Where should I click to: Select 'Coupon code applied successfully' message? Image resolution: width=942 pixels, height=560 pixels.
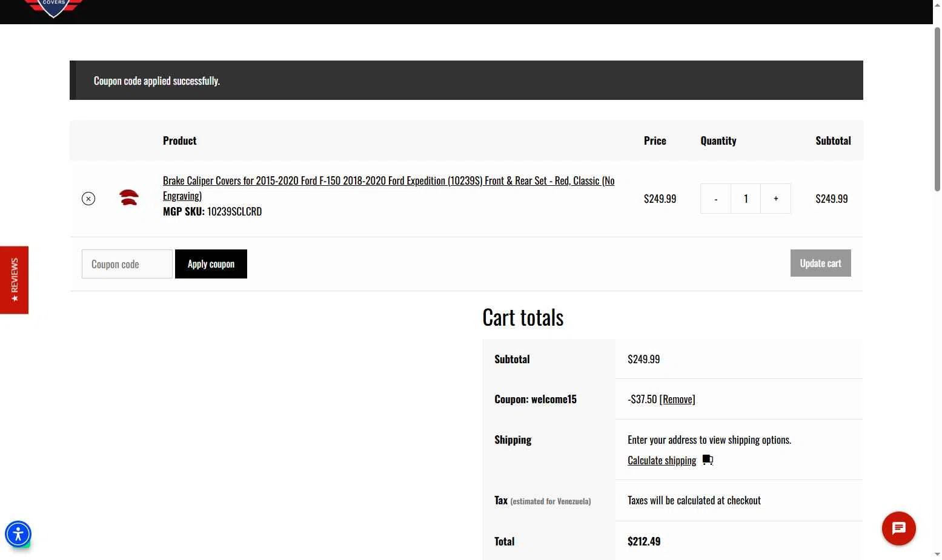pos(157,81)
